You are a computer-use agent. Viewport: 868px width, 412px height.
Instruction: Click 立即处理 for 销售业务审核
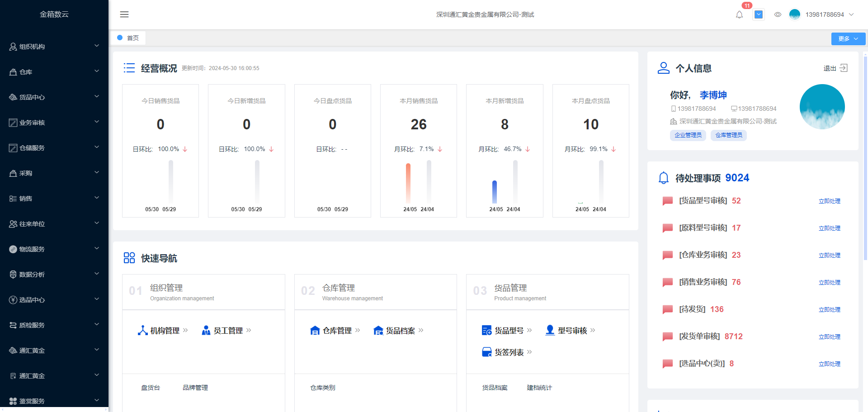[830, 283]
